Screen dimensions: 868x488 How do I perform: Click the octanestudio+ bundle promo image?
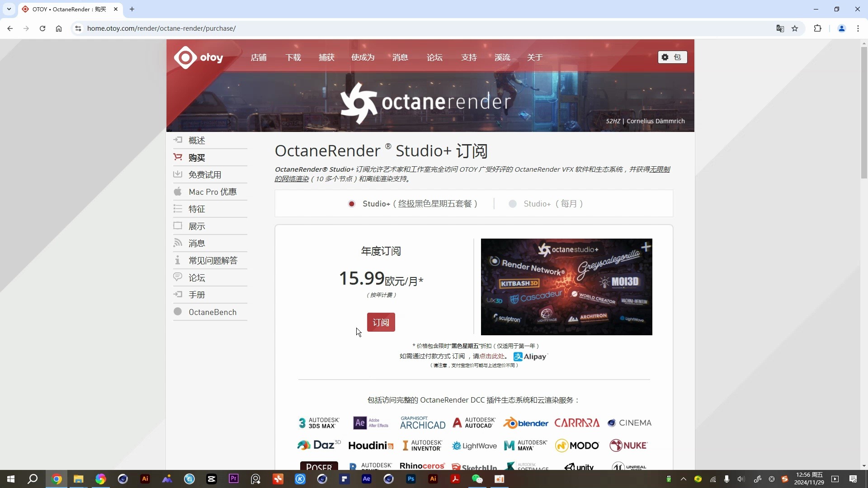(566, 287)
